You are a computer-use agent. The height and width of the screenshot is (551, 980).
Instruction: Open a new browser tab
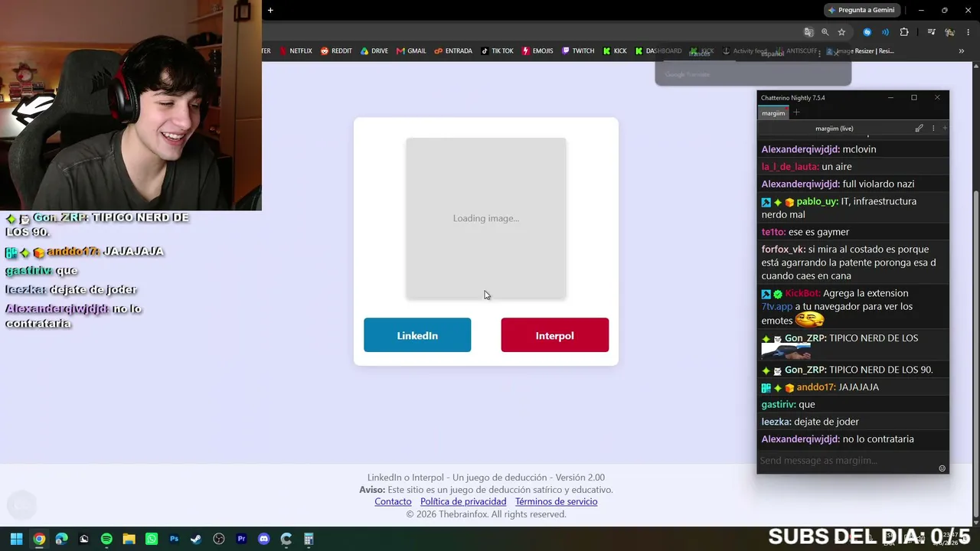point(270,10)
